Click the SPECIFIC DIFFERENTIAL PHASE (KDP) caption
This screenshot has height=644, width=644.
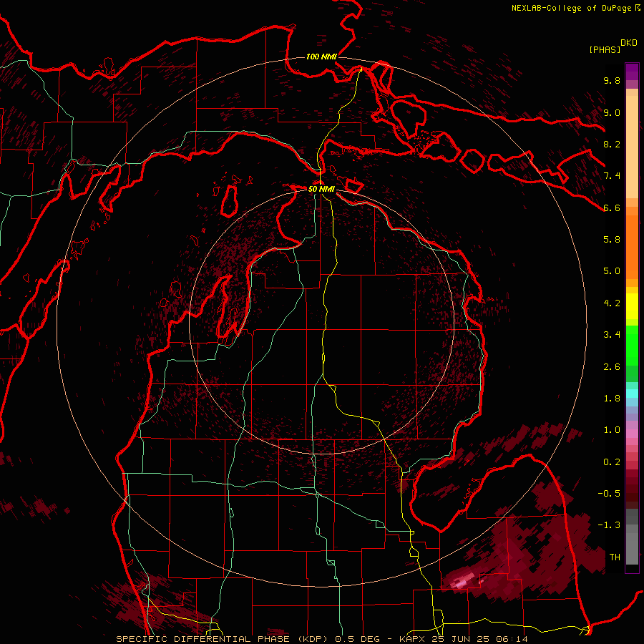pos(224,639)
